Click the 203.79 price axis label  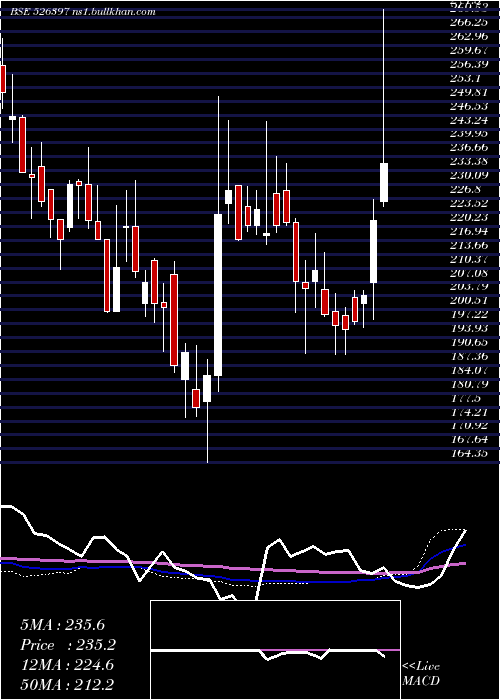[468, 286]
